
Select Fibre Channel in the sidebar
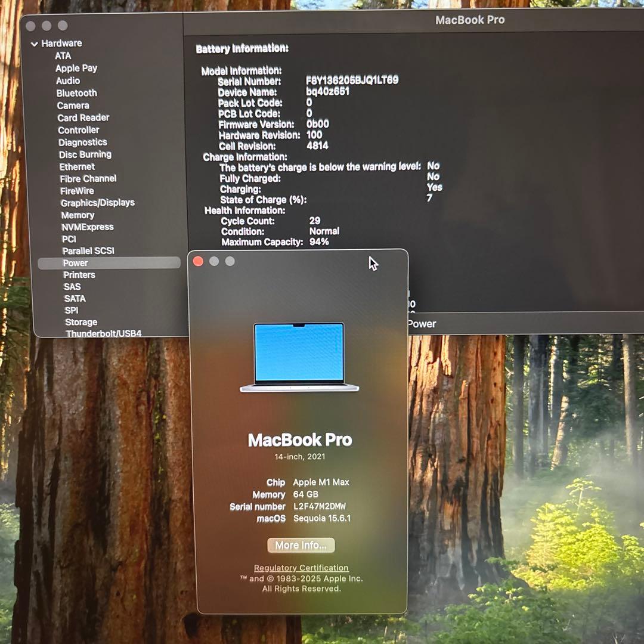[87, 178]
